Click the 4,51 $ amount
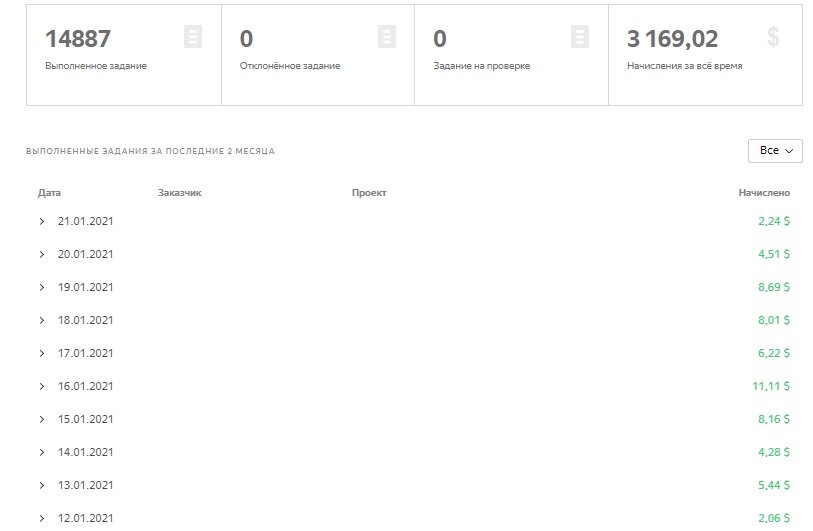This screenshot has width=813, height=531. 774,255
